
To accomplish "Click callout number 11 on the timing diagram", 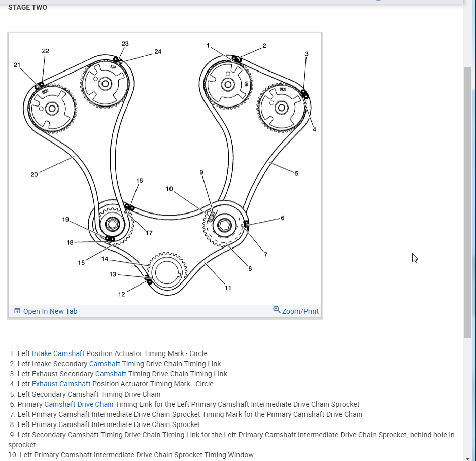I will (228, 288).
